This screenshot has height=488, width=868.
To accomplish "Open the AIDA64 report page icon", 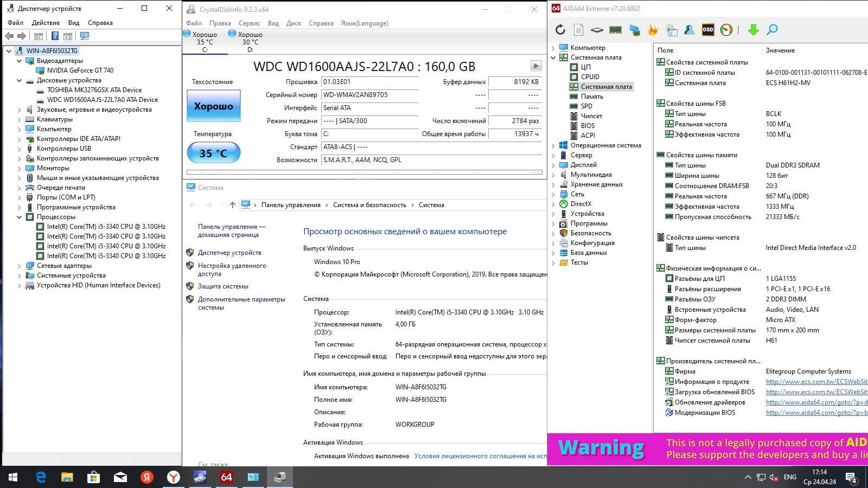I will click(579, 30).
